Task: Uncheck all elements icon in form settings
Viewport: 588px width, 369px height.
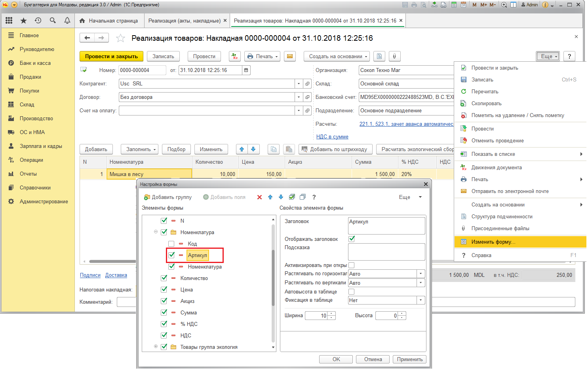Action: (303, 197)
